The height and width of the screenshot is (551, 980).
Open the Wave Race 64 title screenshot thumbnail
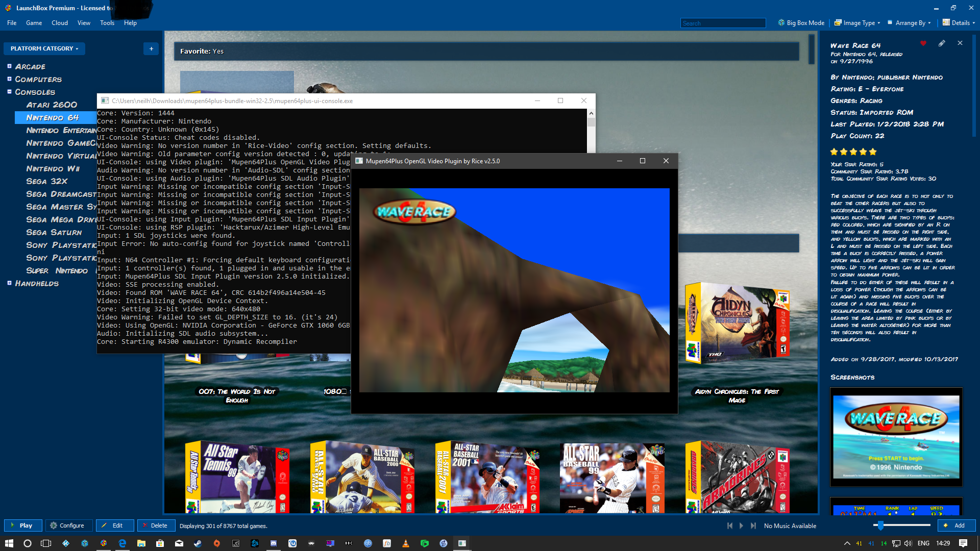tap(896, 437)
